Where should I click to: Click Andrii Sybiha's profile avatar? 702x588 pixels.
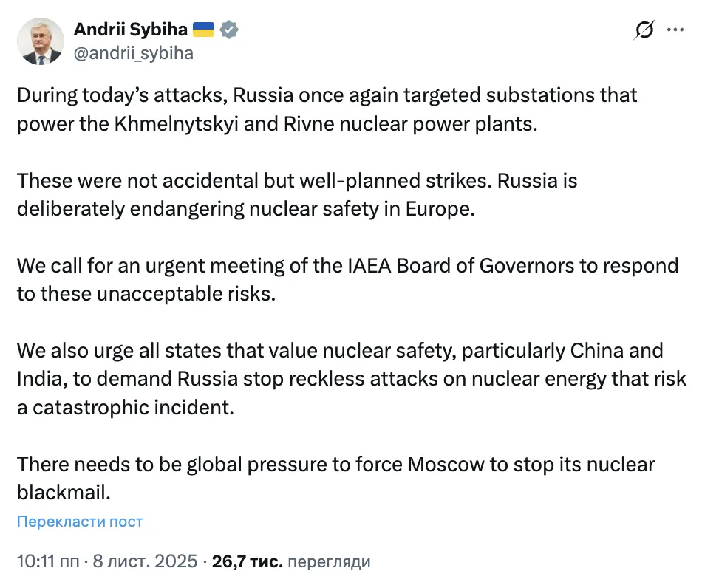pyautogui.click(x=41, y=41)
